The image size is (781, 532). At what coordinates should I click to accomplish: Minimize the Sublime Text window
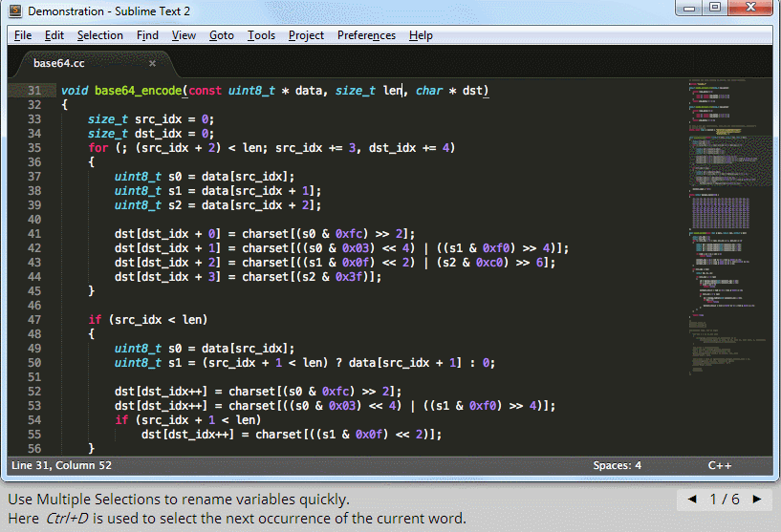coord(689,8)
